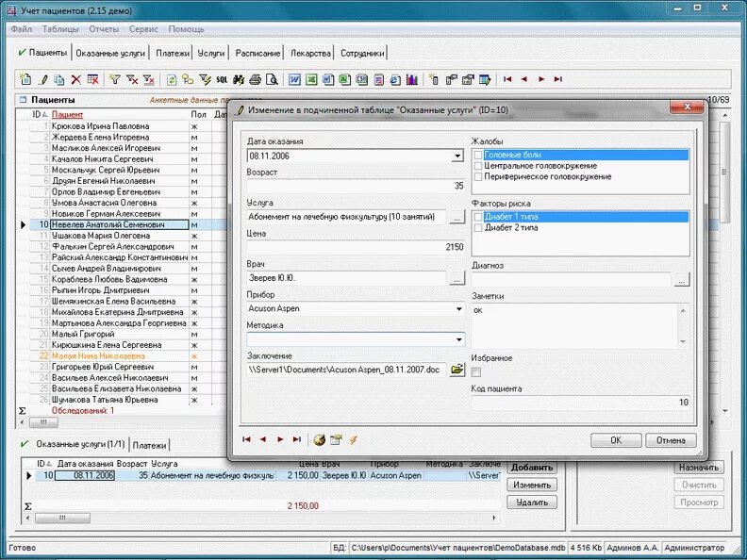Click the funnel with lightning quick filter icon
This screenshot has height=560, width=747.
point(205,79)
